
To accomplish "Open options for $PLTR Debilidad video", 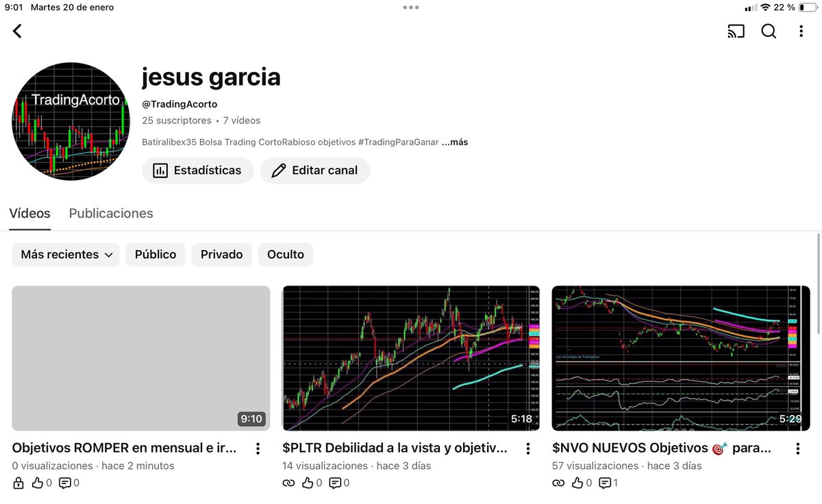I will (x=527, y=449).
